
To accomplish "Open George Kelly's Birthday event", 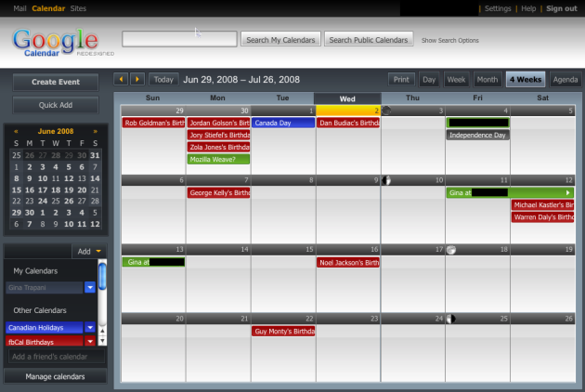I will point(218,192).
